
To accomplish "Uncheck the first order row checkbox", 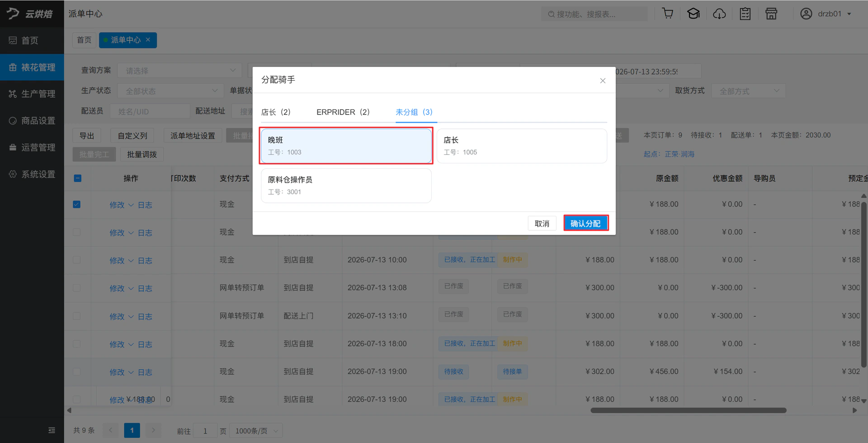I will coord(77,205).
